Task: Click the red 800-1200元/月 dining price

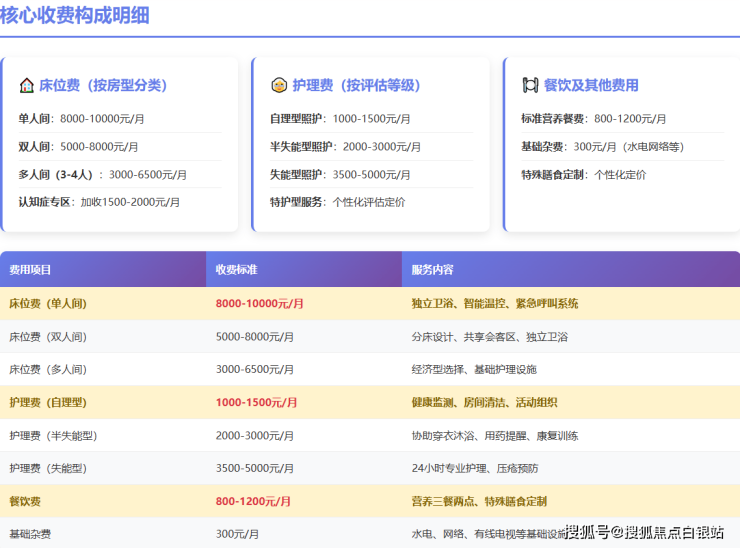Action: (x=254, y=501)
